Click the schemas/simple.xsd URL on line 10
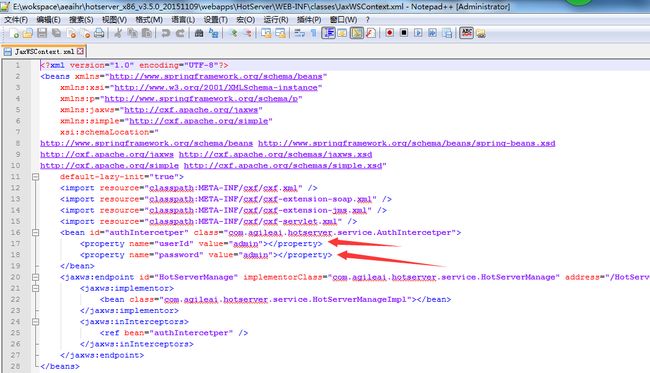650x373 pixels. click(x=283, y=166)
